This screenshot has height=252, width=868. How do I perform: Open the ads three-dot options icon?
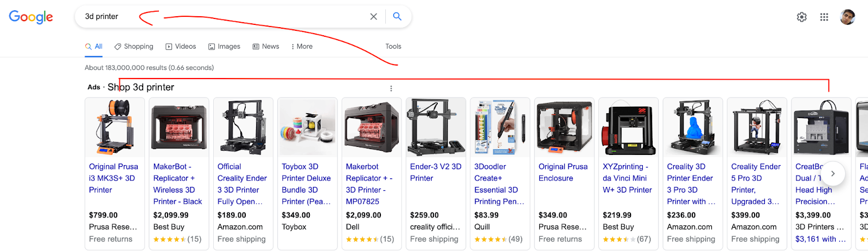391,88
